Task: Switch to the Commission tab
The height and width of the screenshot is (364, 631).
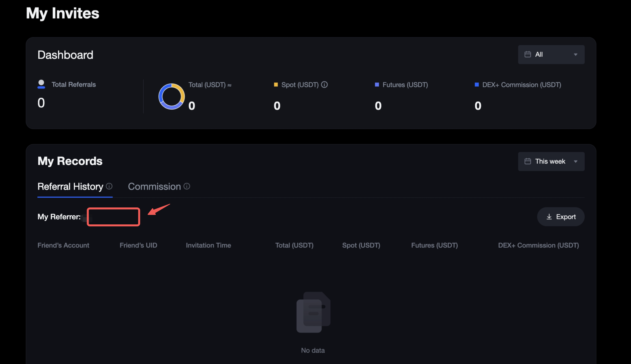Action: tap(154, 186)
